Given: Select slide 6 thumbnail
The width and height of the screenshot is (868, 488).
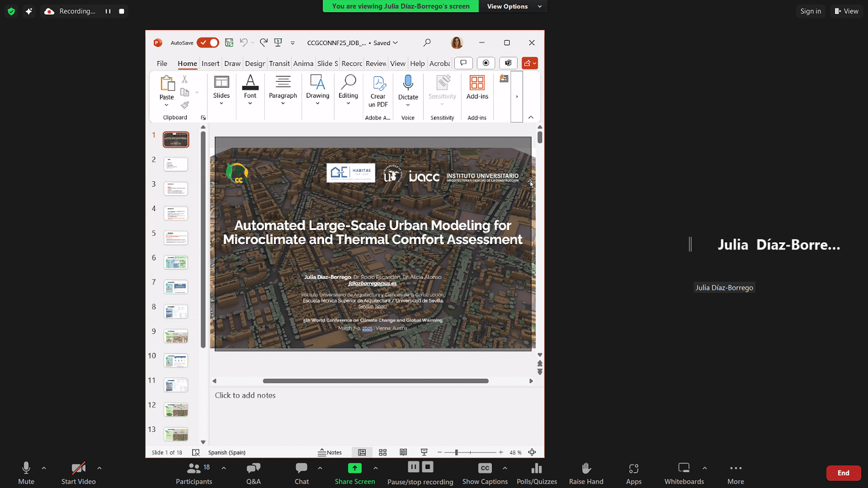Looking at the screenshot, I should click(176, 263).
